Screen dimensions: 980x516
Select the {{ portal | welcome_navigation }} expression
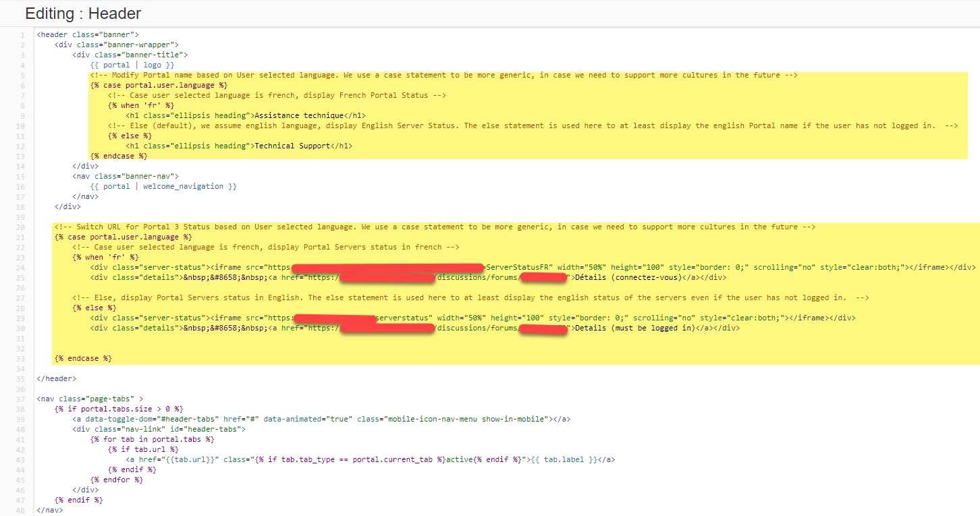click(x=163, y=186)
